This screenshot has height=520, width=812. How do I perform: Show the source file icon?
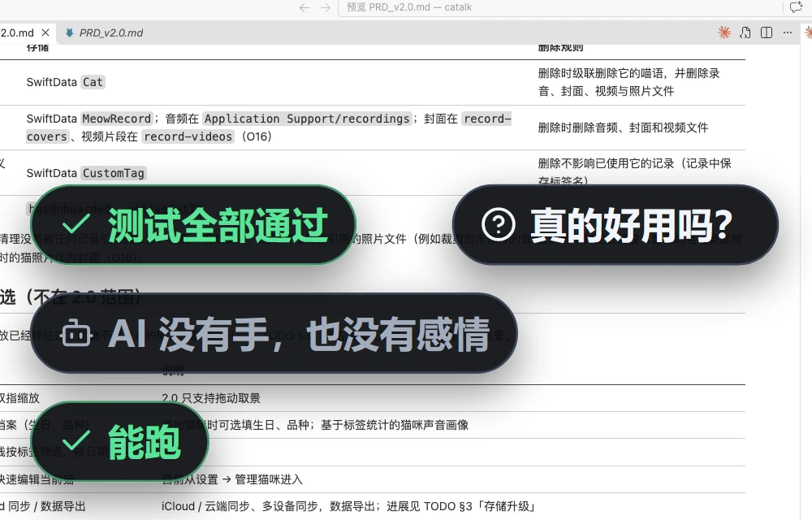pyautogui.click(x=745, y=32)
